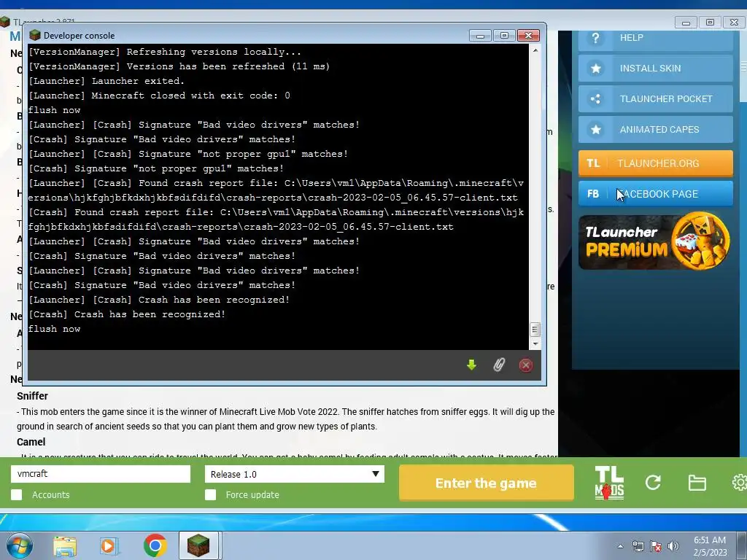Image resolution: width=747 pixels, height=560 pixels.
Task: Open the Windows Start orb
Action: 19,545
